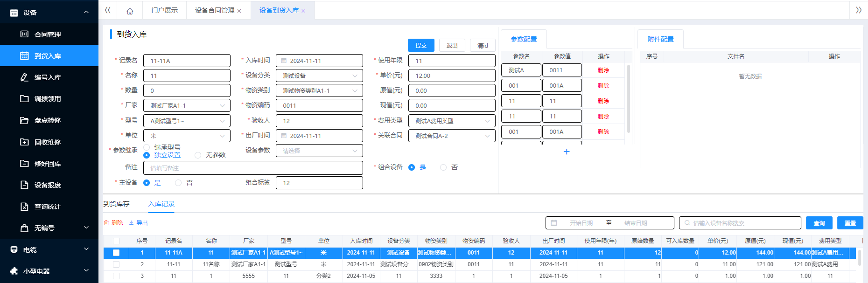Open 编号入库 in the sidebar
The height and width of the screenshot is (283, 868).
click(x=48, y=77)
